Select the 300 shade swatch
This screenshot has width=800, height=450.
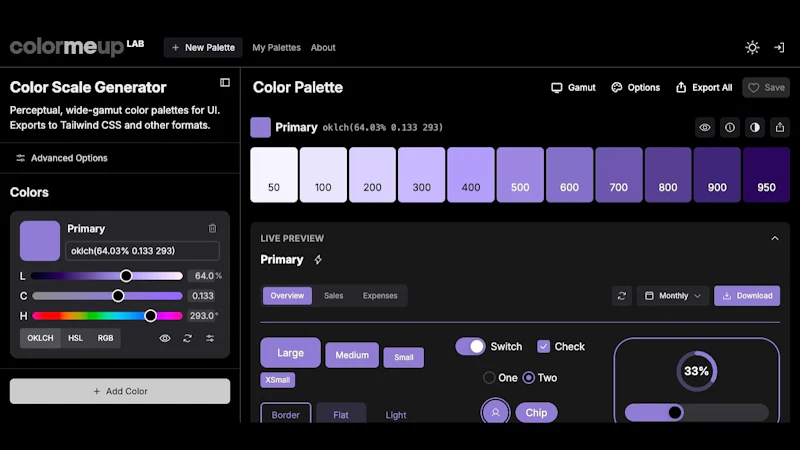coord(421,175)
